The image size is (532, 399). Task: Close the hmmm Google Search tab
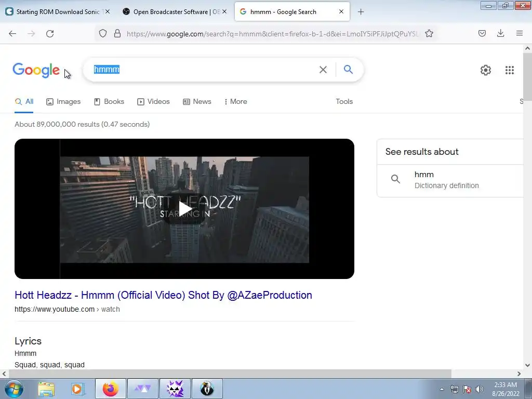[x=341, y=11]
